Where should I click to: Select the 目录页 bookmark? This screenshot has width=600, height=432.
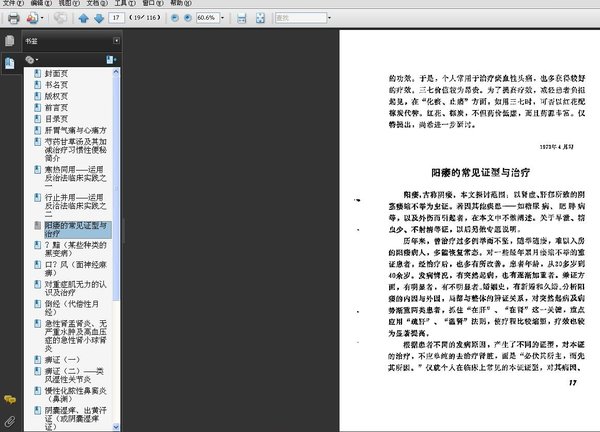click(56, 119)
